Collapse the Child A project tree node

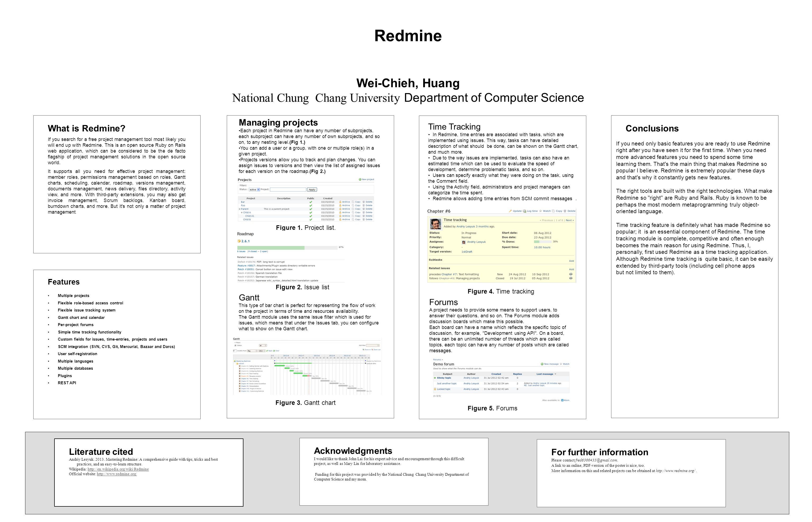point(242,213)
